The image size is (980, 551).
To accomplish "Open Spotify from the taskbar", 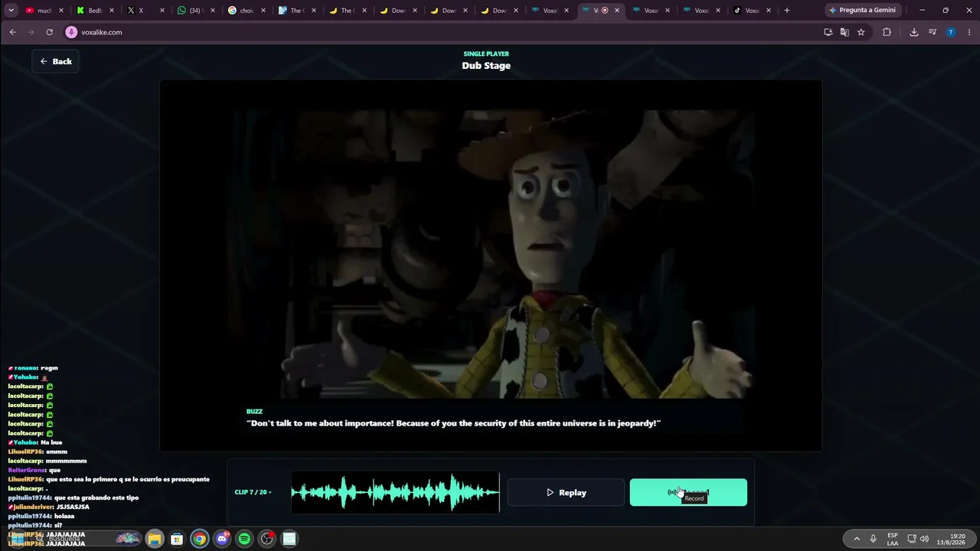I will pyautogui.click(x=244, y=539).
